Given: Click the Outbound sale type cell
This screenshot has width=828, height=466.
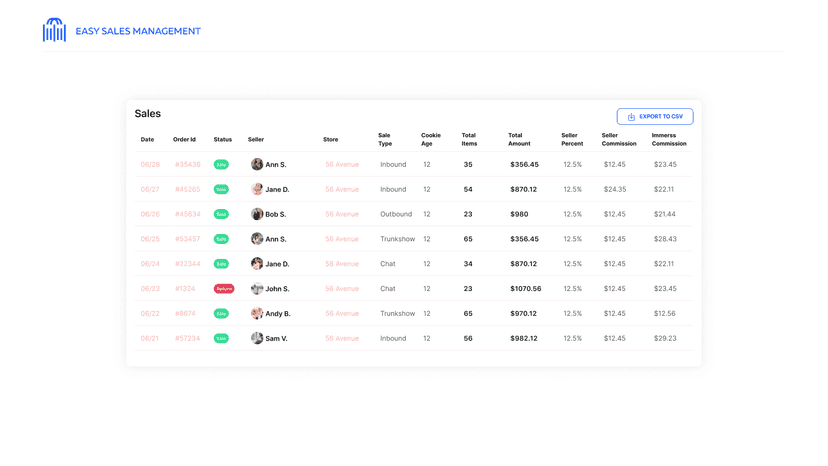Looking at the screenshot, I should (396, 214).
